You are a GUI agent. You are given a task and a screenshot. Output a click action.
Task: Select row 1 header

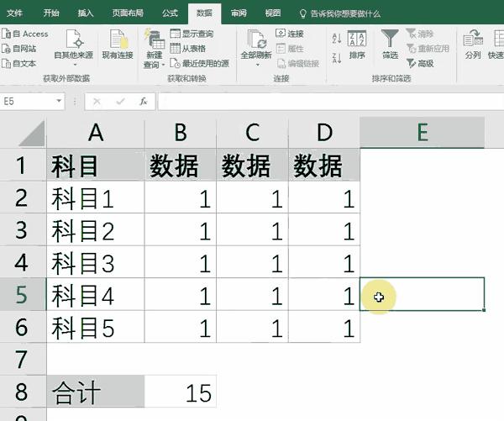[23, 165]
